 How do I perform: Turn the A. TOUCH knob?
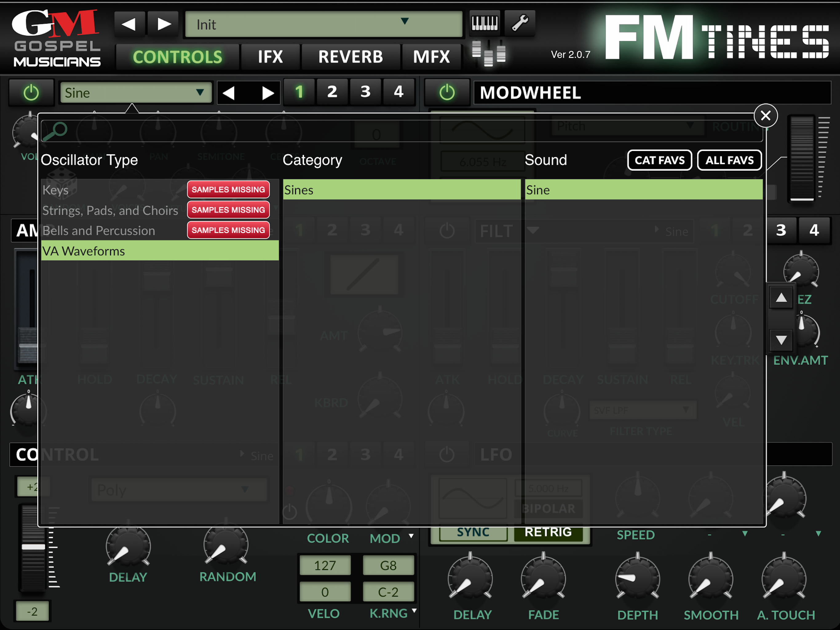coord(784,579)
